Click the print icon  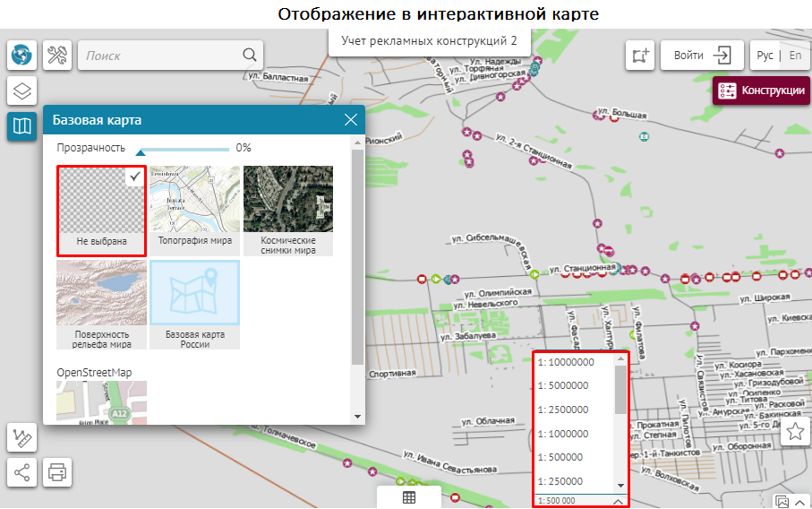57,472
